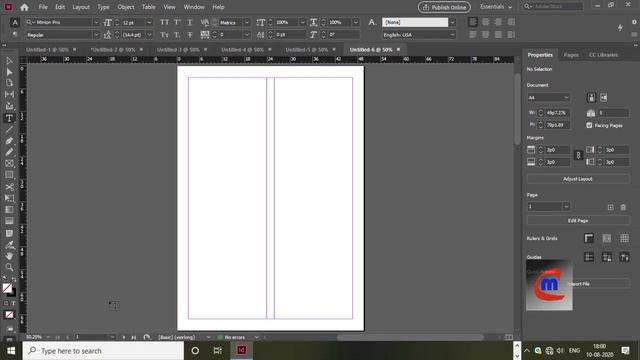
Task: Click the GPU performance lightning icon
Action: point(620,28)
